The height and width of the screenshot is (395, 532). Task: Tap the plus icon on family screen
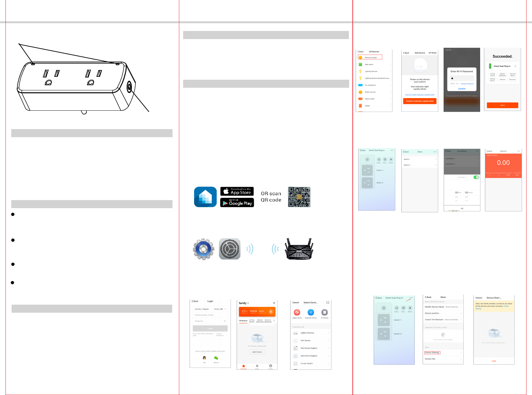pos(274,303)
